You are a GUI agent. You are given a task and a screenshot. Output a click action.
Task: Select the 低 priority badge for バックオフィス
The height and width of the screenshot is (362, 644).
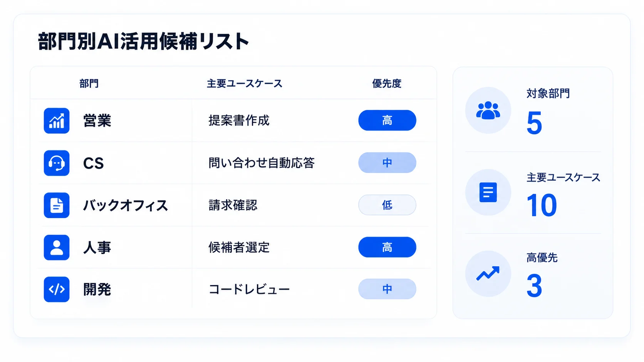pyautogui.click(x=387, y=205)
